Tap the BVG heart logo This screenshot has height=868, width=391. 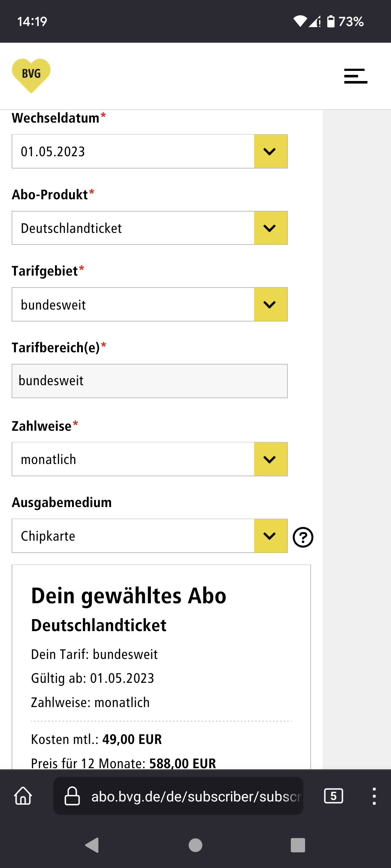point(31,76)
